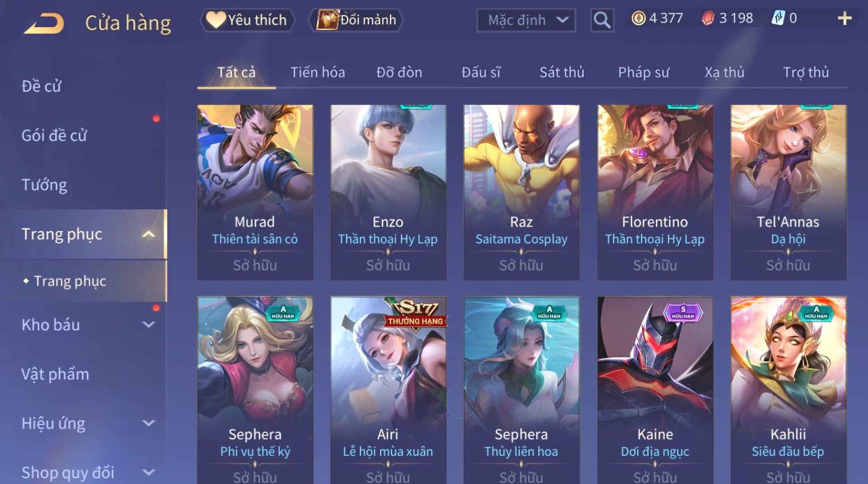Click the red gem currency icon
This screenshot has width=868, height=484.
click(x=708, y=18)
